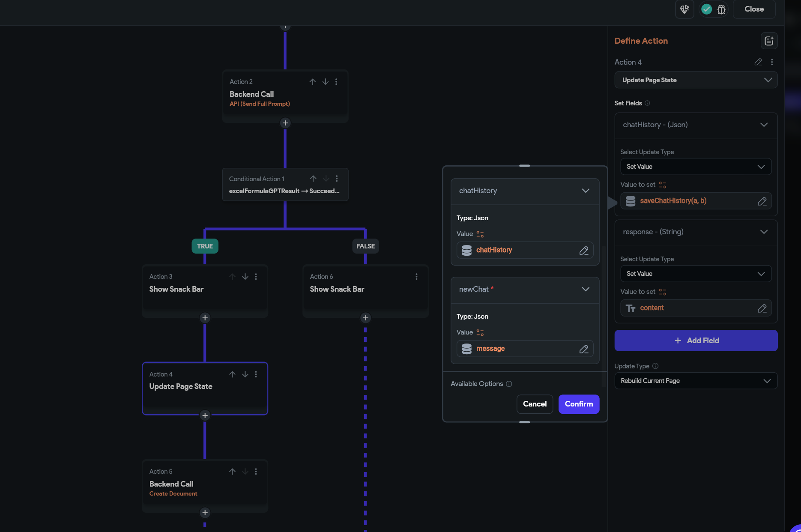Grab the top resize handle of arguments popup
The height and width of the screenshot is (532, 801).
click(525, 166)
